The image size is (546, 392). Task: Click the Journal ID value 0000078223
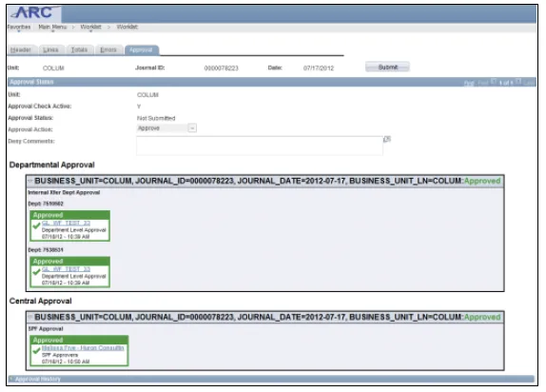[221, 69]
